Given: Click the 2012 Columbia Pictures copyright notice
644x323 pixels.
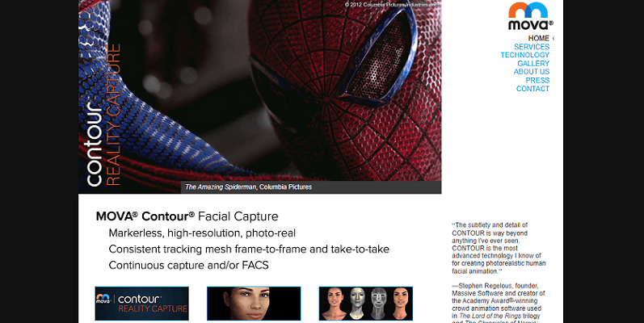Looking at the screenshot, I should (x=391, y=5).
